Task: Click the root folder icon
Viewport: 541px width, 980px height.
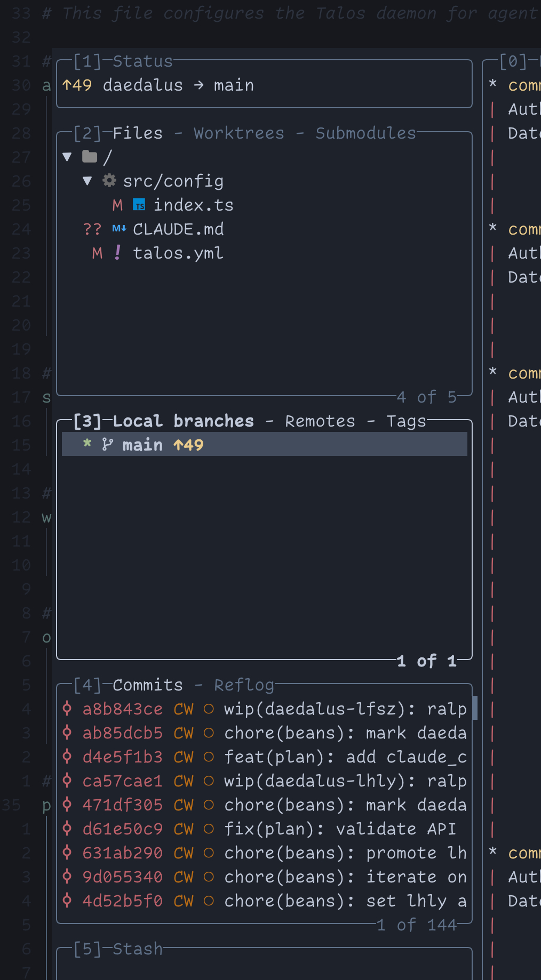Action: point(90,157)
